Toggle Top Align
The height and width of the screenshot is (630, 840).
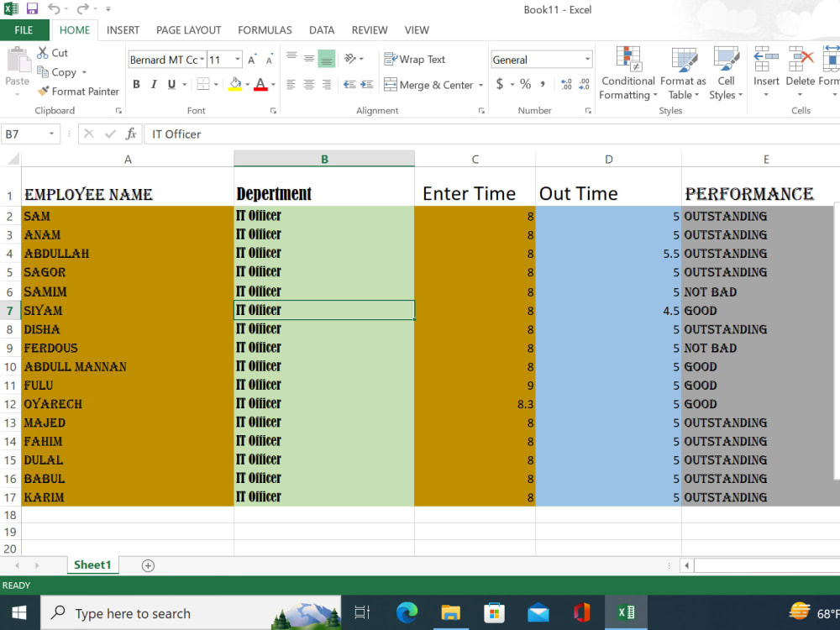coord(291,59)
